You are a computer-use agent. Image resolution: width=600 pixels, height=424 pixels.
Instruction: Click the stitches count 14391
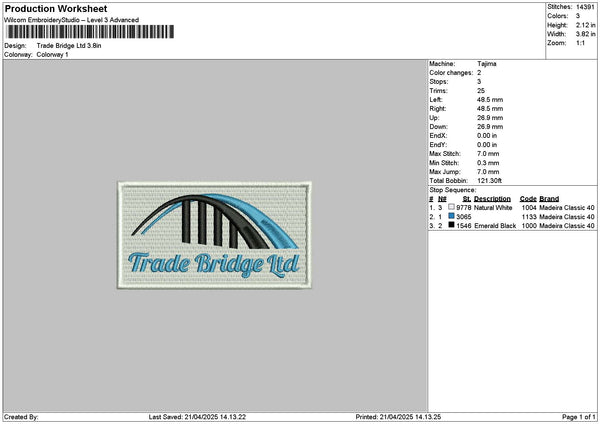tap(585, 7)
